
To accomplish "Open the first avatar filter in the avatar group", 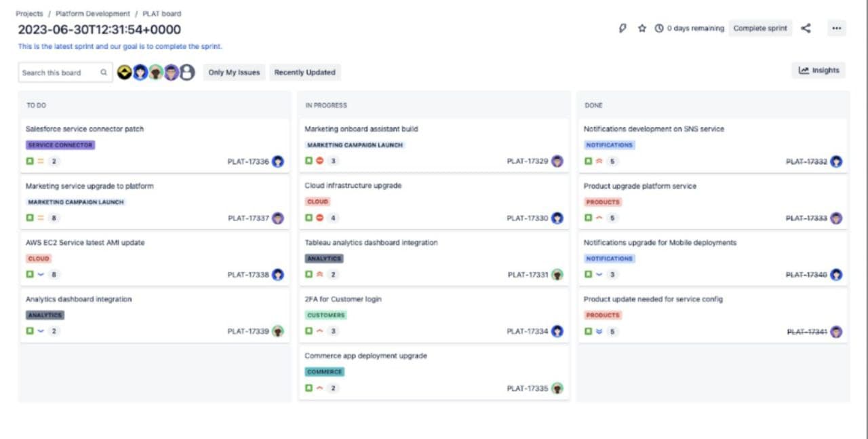I will tap(125, 71).
